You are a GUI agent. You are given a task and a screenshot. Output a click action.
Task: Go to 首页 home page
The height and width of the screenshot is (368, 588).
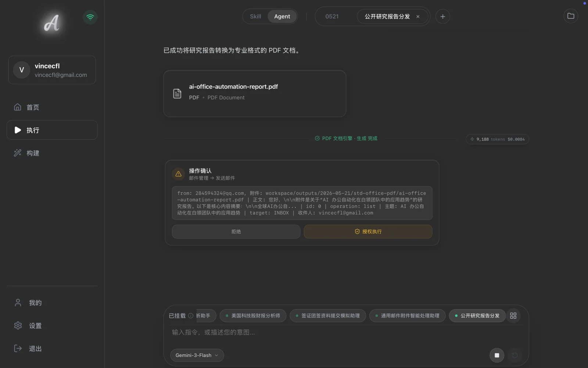pyautogui.click(x=52, y=107)
